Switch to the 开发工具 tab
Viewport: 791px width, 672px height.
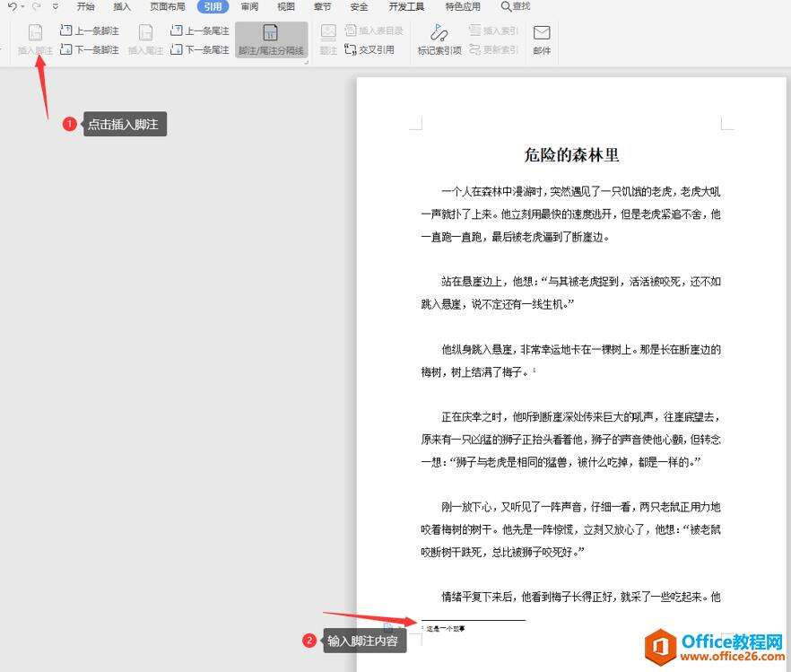(x=406, y=6)
